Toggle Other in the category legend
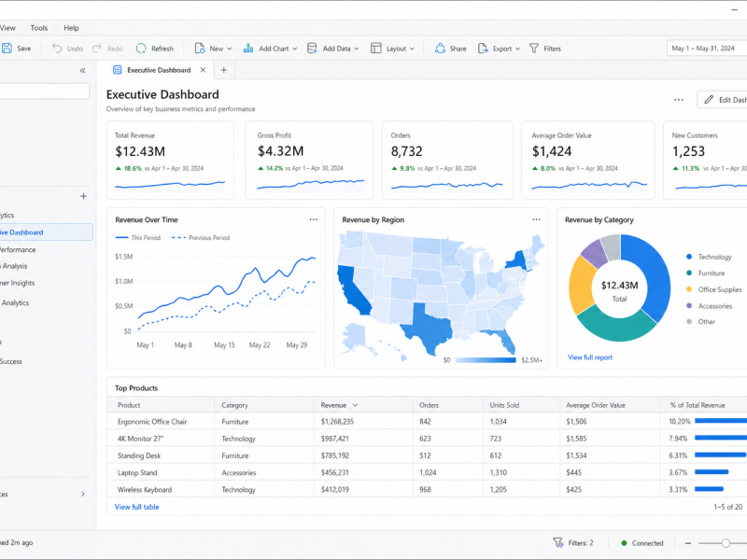 (x=700, y=321)
